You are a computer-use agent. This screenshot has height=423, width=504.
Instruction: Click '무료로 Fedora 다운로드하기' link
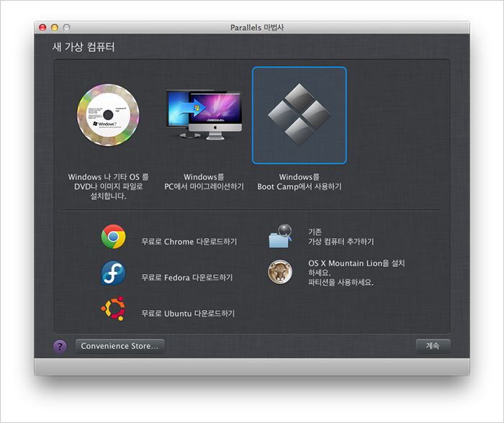tap(187, 278)
